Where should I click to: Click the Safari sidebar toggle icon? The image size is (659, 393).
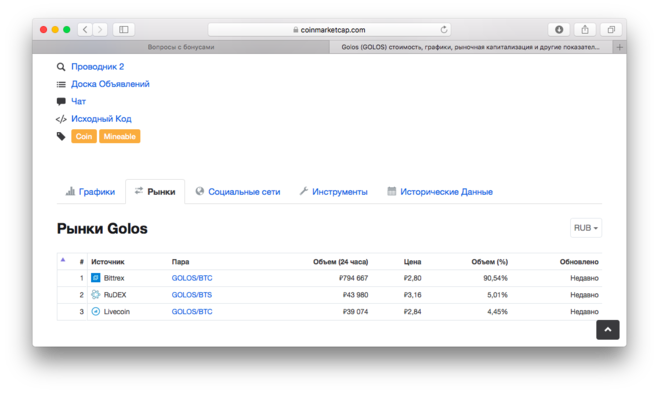click(x=124, y=29)
